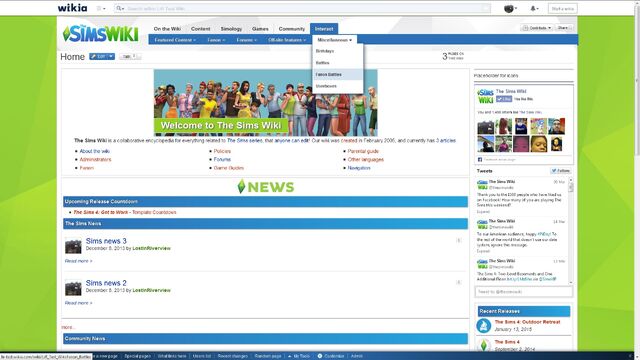Click Read more under Sims news 3
This screenshot has height=360, width=640.
(78, 261)
